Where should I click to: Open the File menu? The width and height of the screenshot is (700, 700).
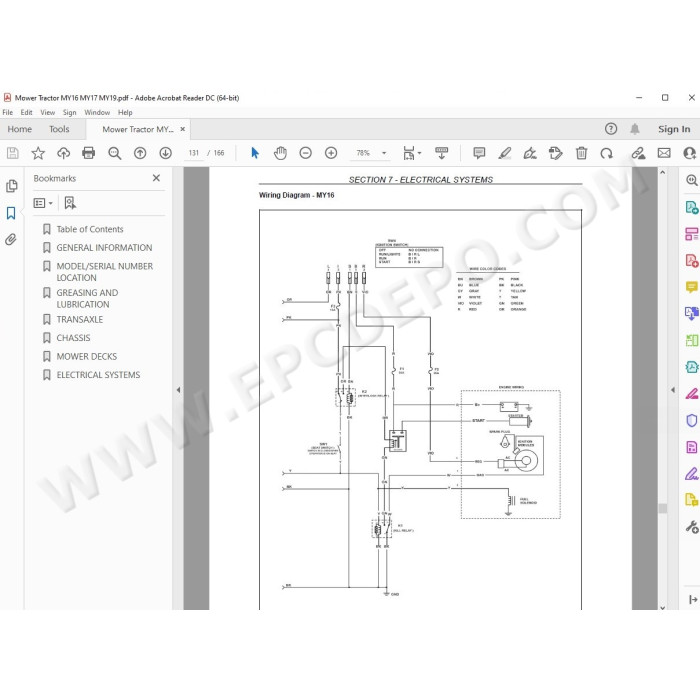tap(8, 112)
